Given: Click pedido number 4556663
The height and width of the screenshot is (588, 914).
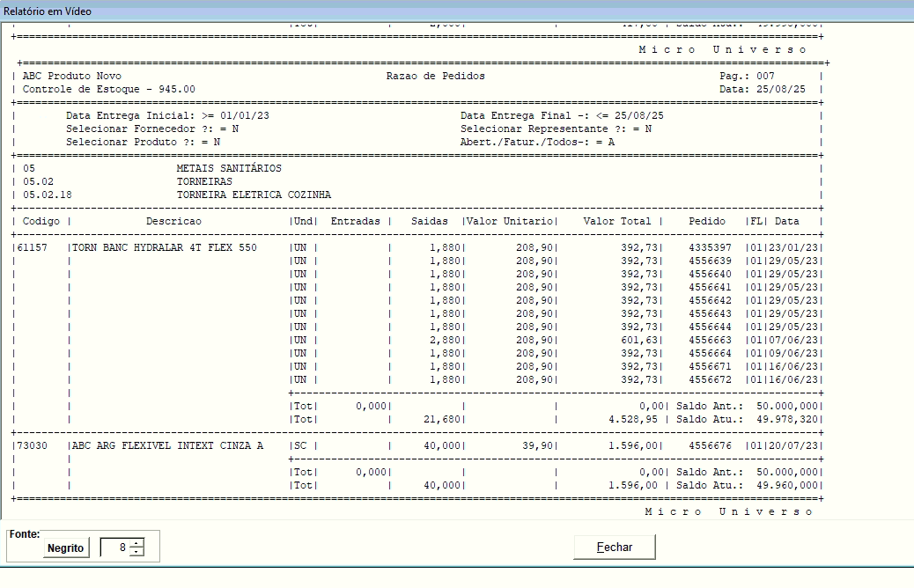Looking at the screenshot, I should 710,341.
